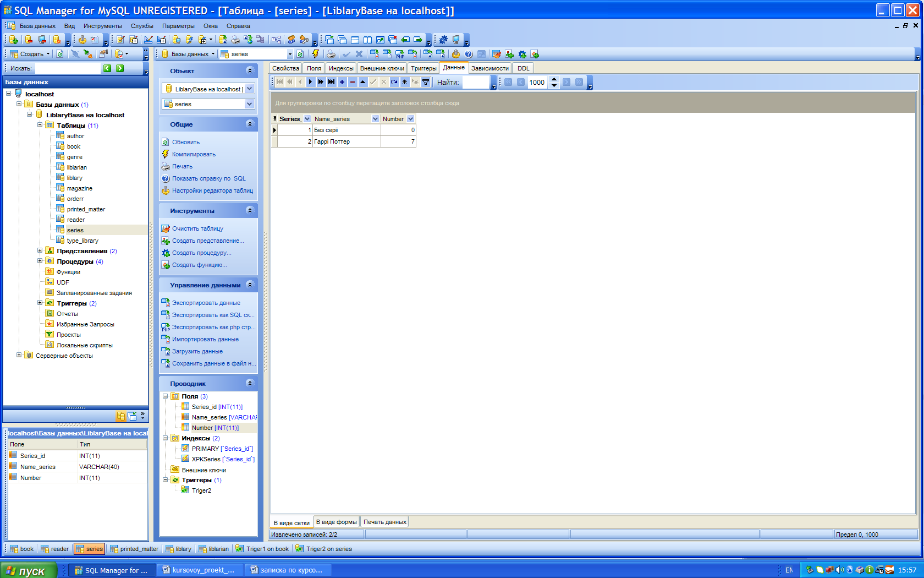Open the Series_ column filter dropdown
The image size is (924, 578).
point(307,119)
